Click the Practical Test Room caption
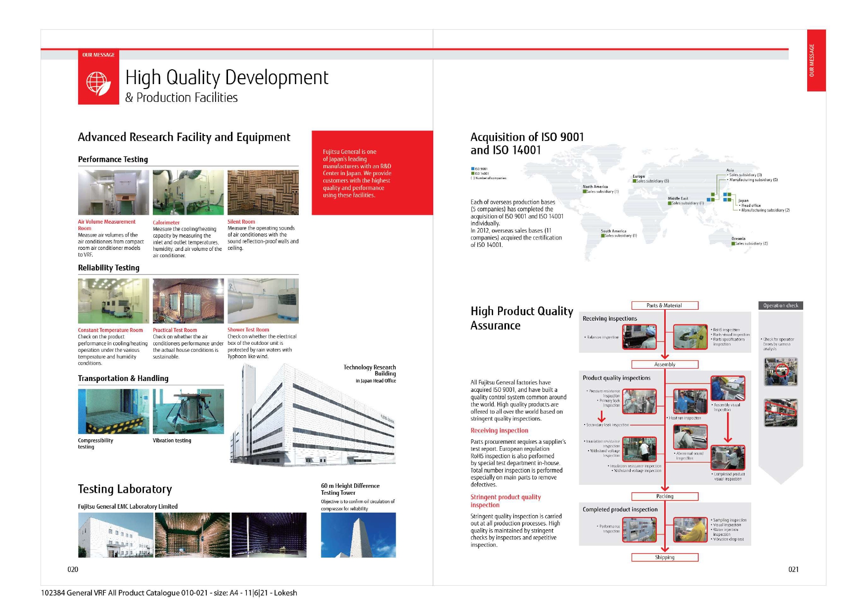This screenshot has height=614, width=868. tap(175, 330)
